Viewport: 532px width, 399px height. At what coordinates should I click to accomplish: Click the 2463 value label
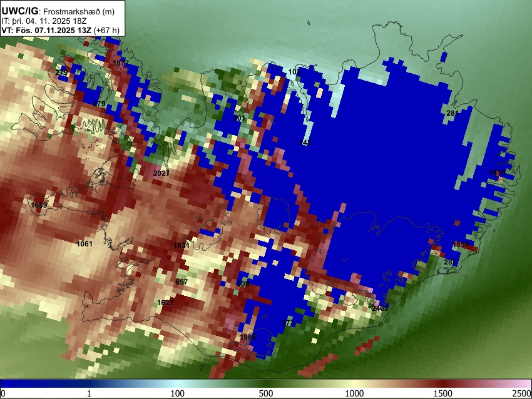pos(380,308)
